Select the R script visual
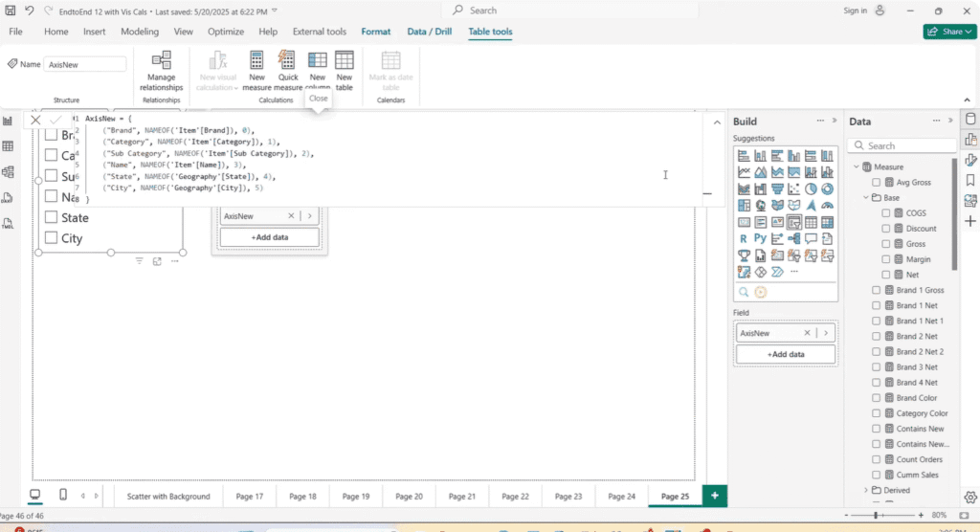The height and width of the screenshot is (532, 980). (x=744, y=239)
